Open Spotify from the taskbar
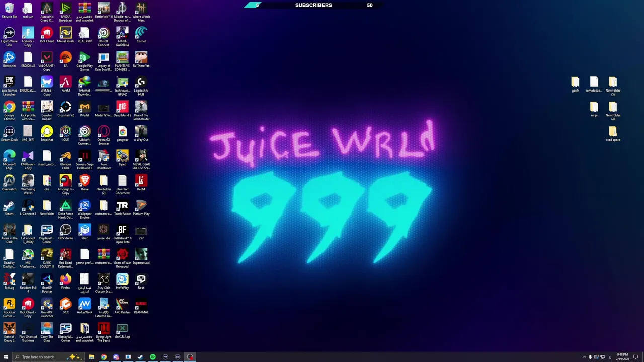 click(153, 357)
